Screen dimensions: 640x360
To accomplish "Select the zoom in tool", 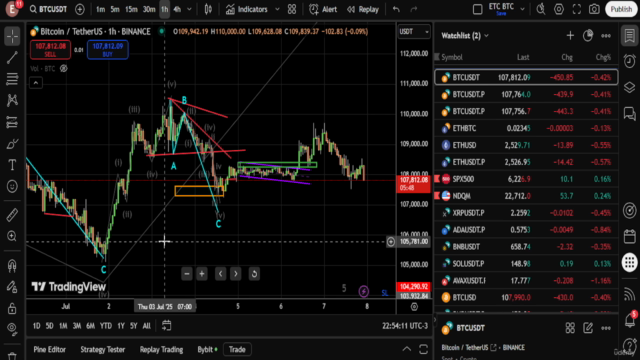I will coord(12,236).
